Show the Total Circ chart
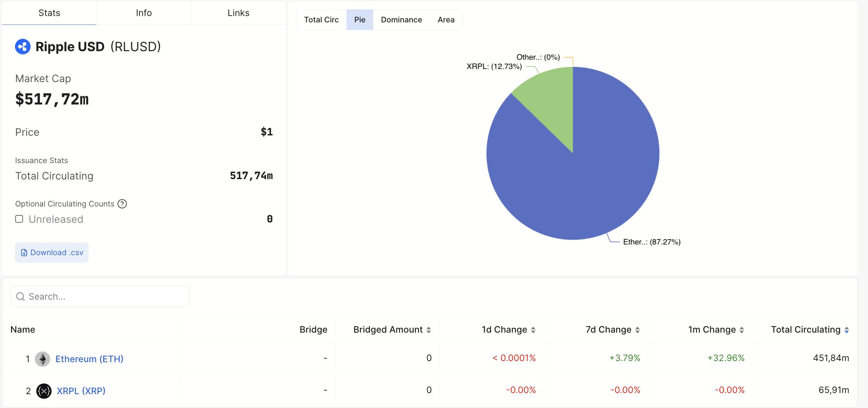The width and height of the screenshot is (868, 408). (321, 20)
